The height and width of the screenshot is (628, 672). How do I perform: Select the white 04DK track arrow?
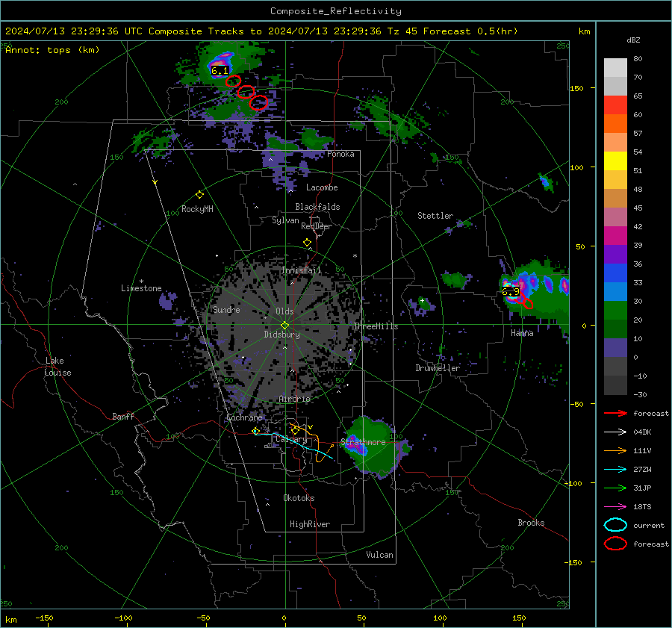[615, 432]
